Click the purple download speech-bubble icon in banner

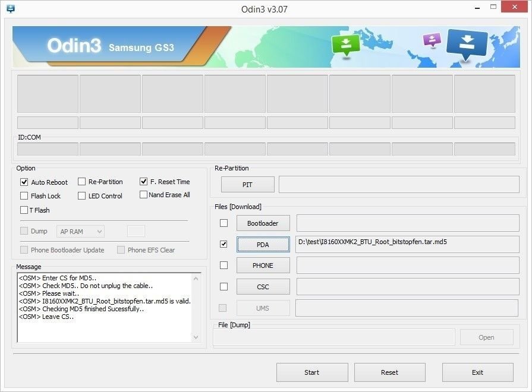(432, 40)
